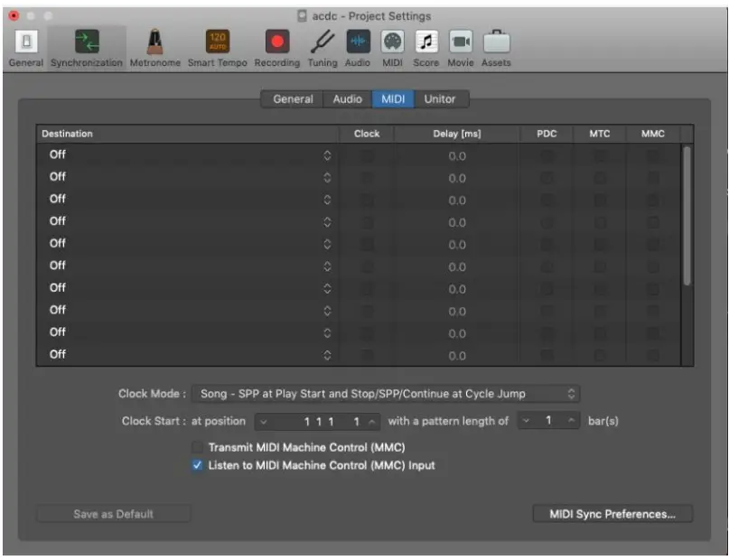Click the MIDI Sync Preferences button
Screen dimensions: 729x560
612,514
